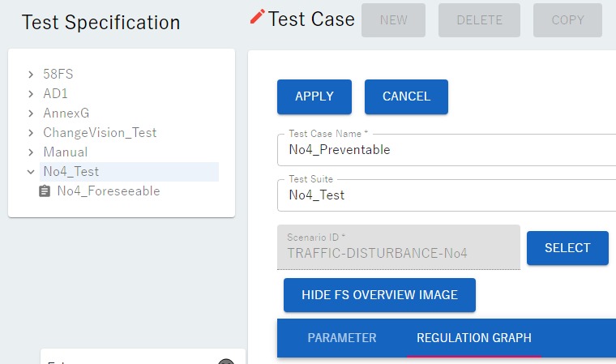Switch to the PARAMETER tab
Viewport: 616px width, 364px height.
pos(341,338)
